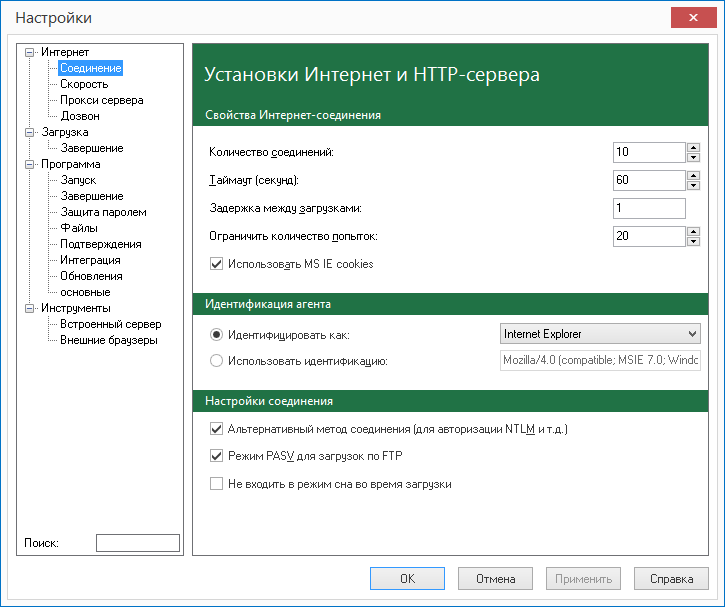Click the Отмена button

[x=495, y=579]
